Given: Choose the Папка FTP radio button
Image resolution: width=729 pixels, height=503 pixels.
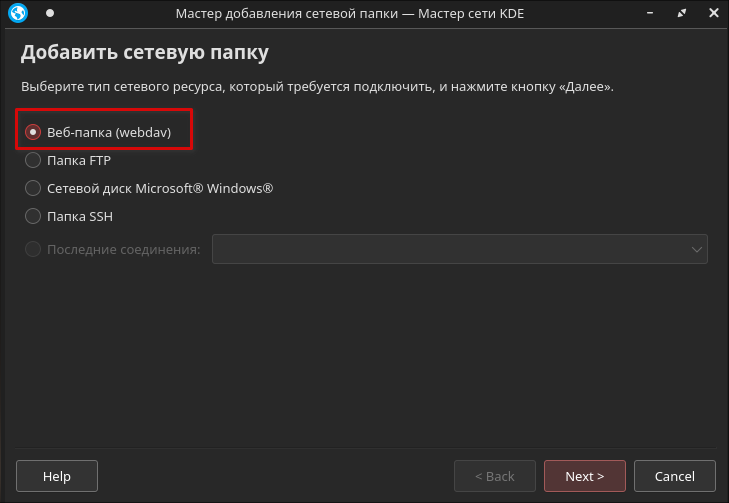Looking at the screenshot, I should coord(33,160).
